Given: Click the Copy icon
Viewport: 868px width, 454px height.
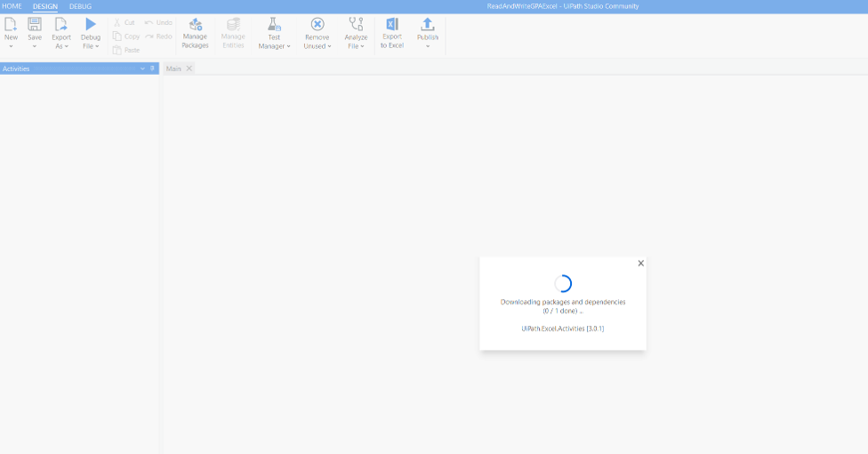Looking at the screenshot, I should pyautogui.click(x=117, y=36).
